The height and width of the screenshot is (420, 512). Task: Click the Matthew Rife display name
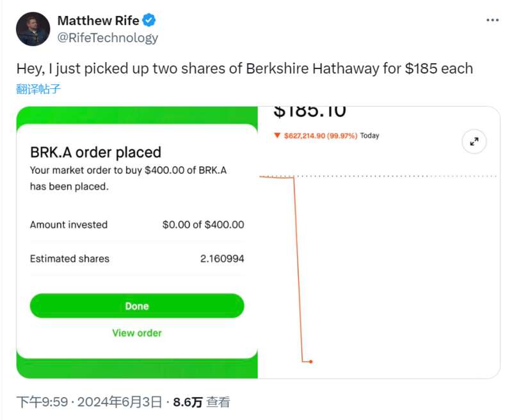[99, 20]
